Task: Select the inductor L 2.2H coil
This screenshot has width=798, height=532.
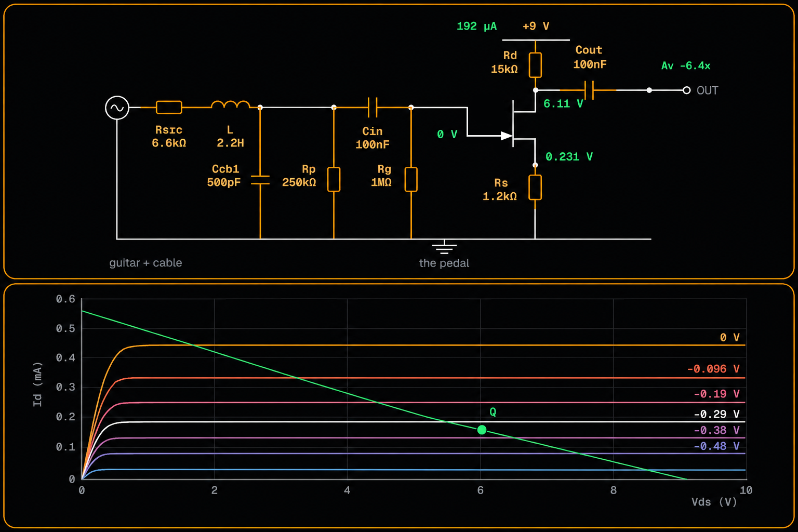Action: 230,104
